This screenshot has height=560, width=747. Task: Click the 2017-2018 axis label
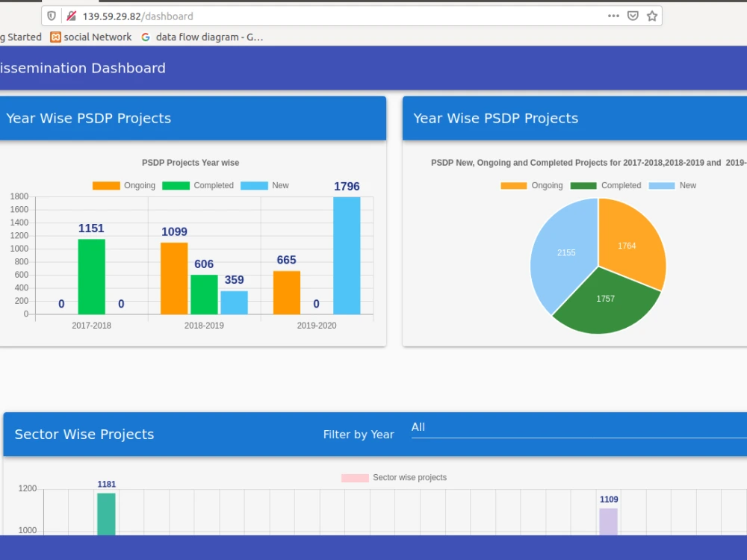[91, 326]
